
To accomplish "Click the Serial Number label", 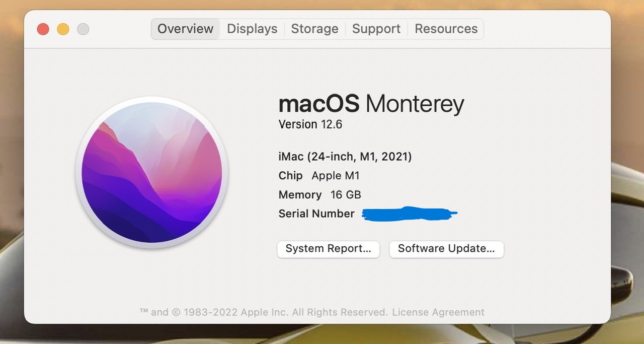I will (316, 214).
